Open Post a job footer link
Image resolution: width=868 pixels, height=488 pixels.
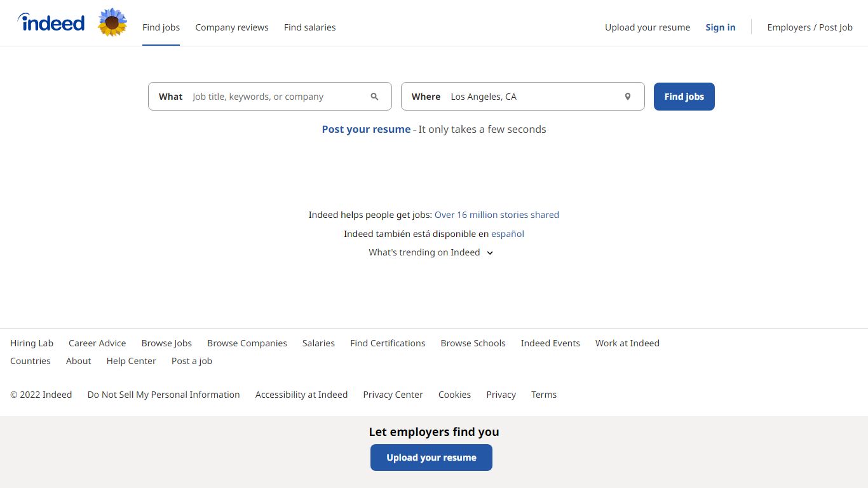pyautogui.click(x=192, y=361)
